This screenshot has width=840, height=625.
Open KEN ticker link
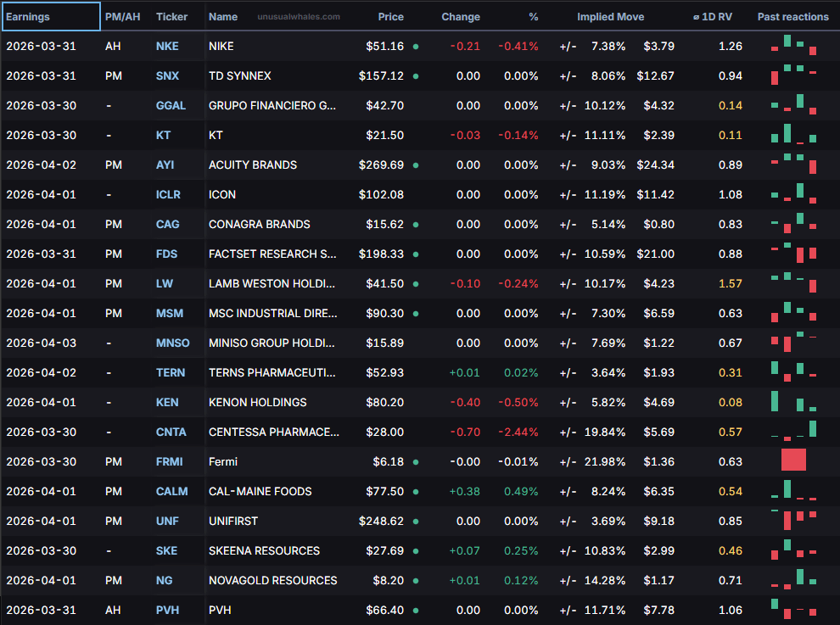click(167, 402)
